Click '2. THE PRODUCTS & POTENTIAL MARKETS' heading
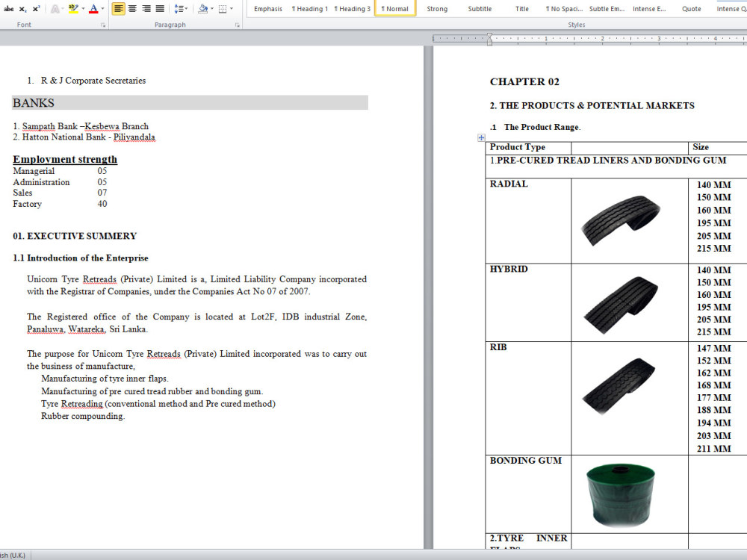Image resolution: width=747 pixels, height=560 pixels. pos(592,106)
